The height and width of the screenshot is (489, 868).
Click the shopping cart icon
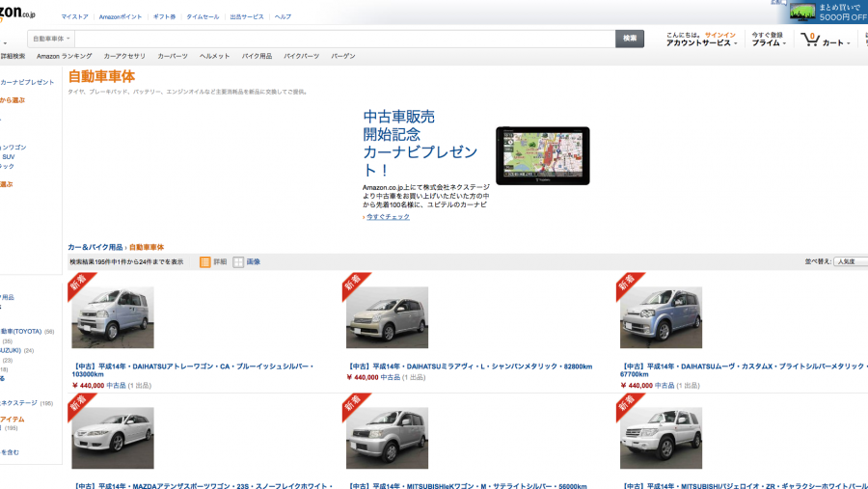pos(809,40)
